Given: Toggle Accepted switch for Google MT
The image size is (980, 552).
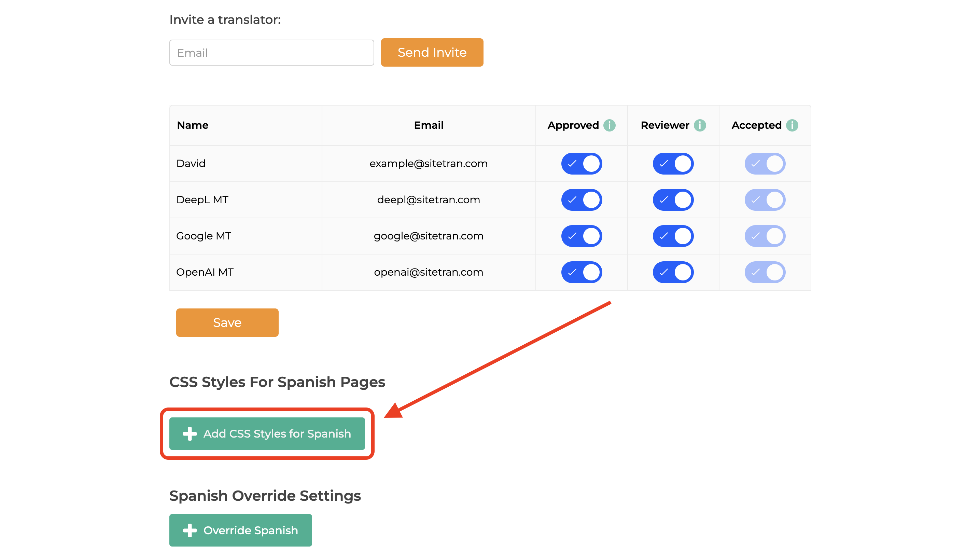Looking at the screenshot, I should (765, 236).
